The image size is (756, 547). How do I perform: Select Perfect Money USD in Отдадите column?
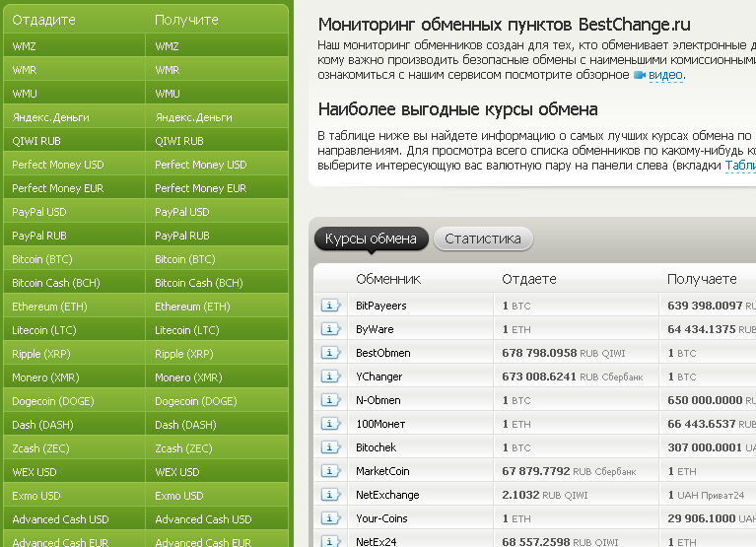(x=74, y=164)
